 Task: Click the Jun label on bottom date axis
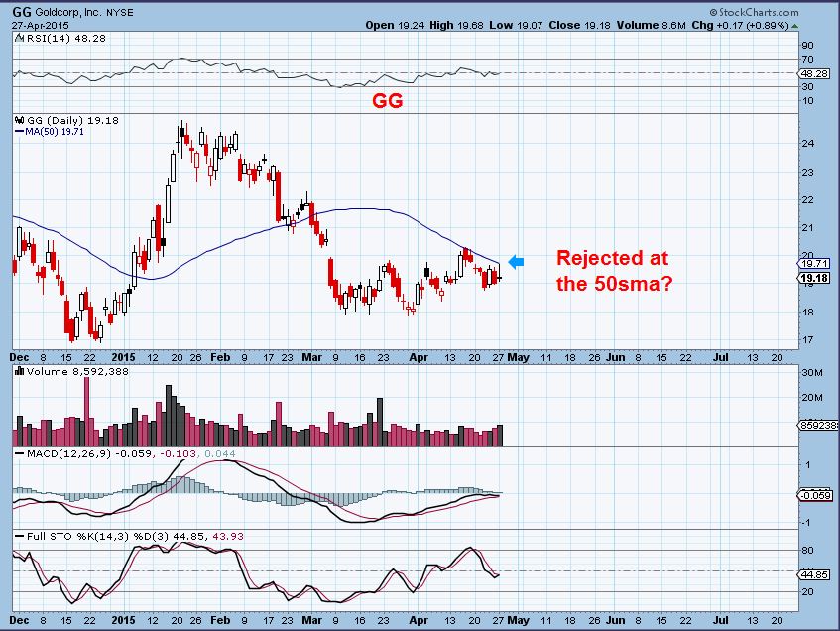pyautogui.click(x=616, y=620)
